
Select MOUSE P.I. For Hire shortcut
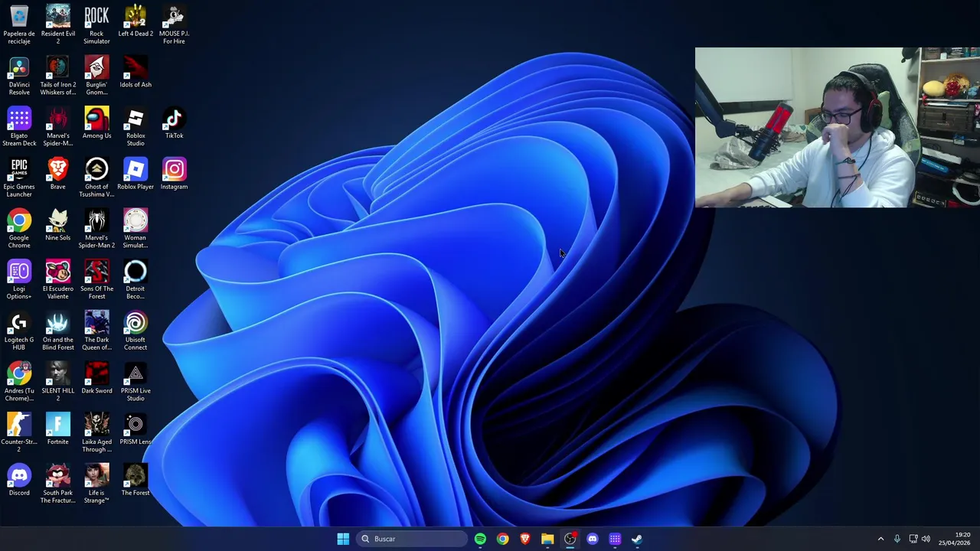pyautogui.click(x=174, y=24)
